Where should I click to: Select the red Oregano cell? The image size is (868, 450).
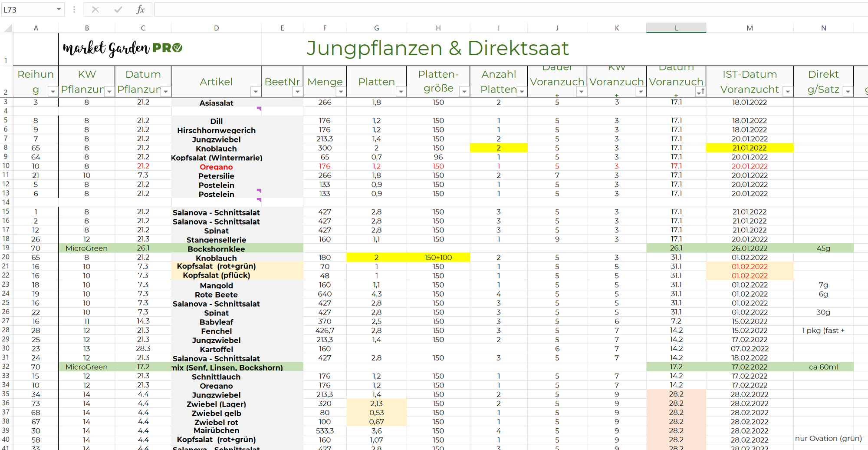(216, 167)
